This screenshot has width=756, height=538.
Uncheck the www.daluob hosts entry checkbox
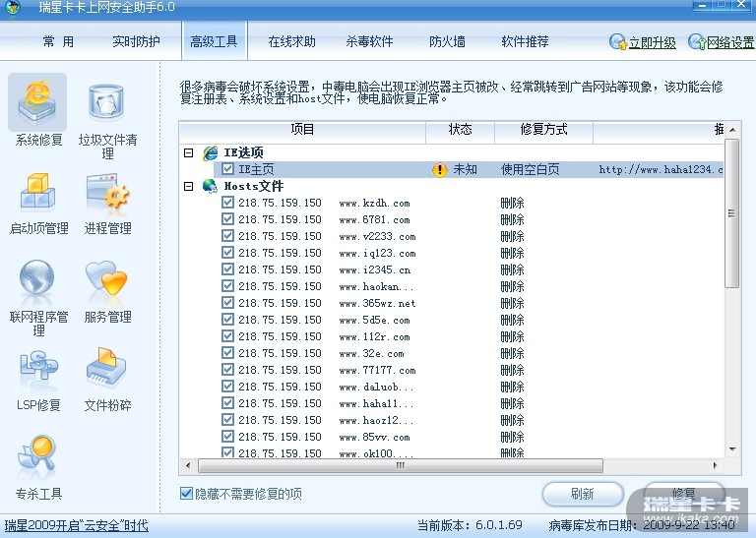(227, 387)
